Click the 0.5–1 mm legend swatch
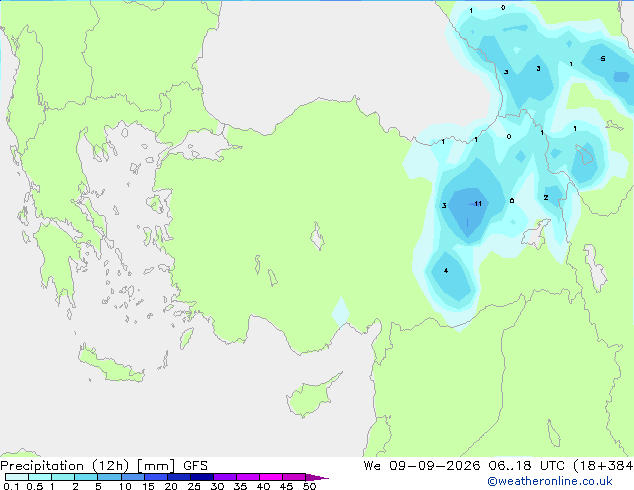 click(x=40, y=477)
